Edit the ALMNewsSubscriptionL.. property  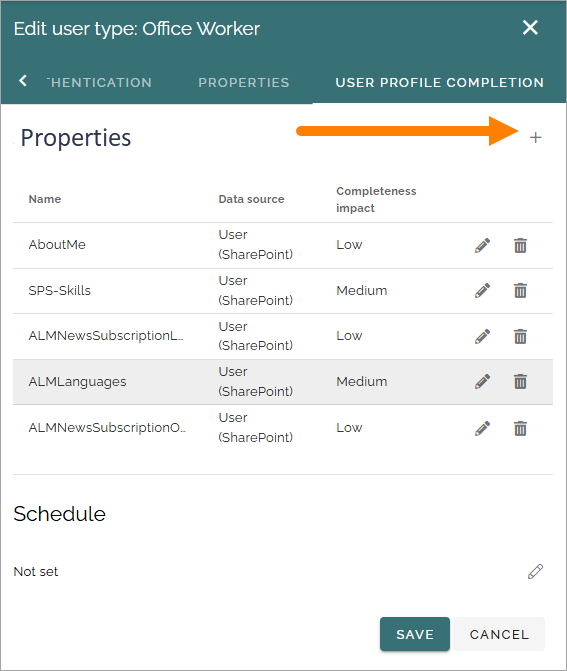coord(482,336)
